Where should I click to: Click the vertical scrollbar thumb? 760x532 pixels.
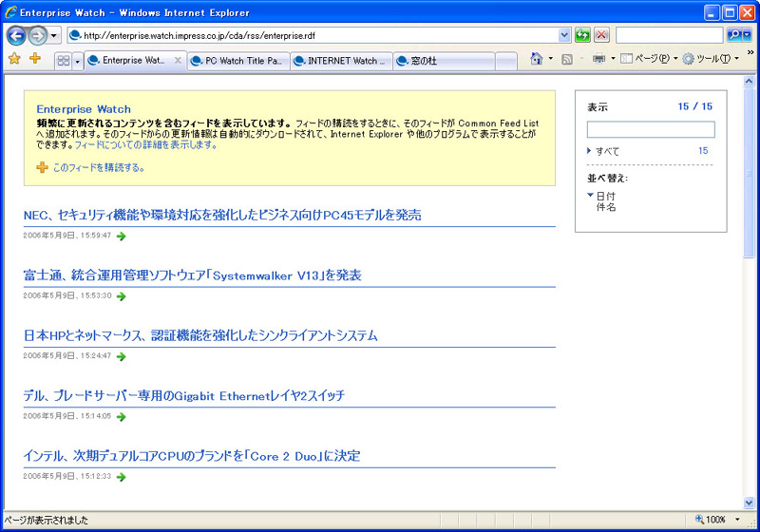pos(749,173)
